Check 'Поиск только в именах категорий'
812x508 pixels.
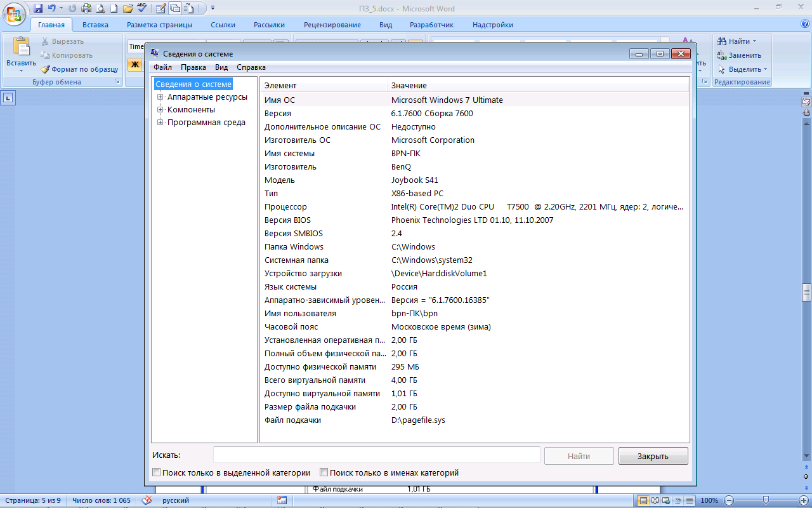pos(324,472)
